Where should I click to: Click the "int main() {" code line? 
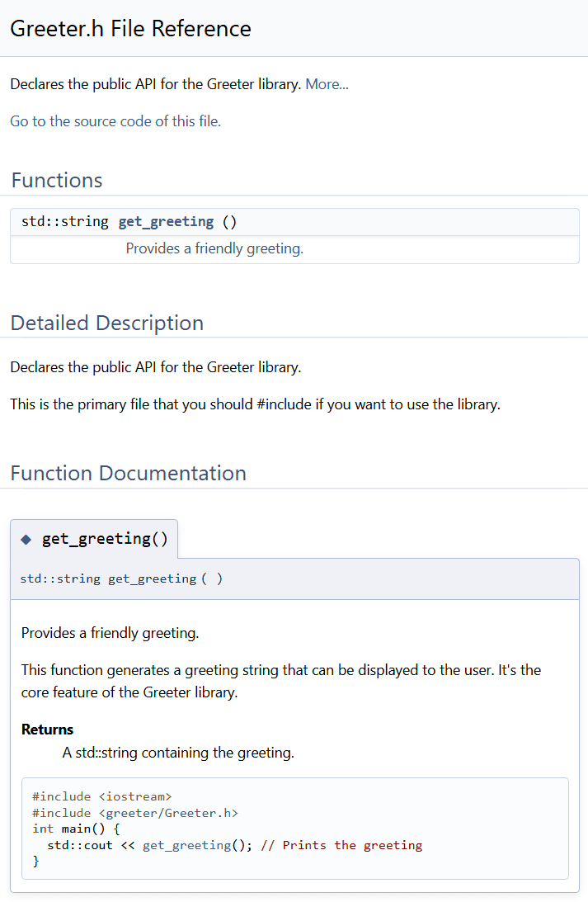[x=76, y=829]
